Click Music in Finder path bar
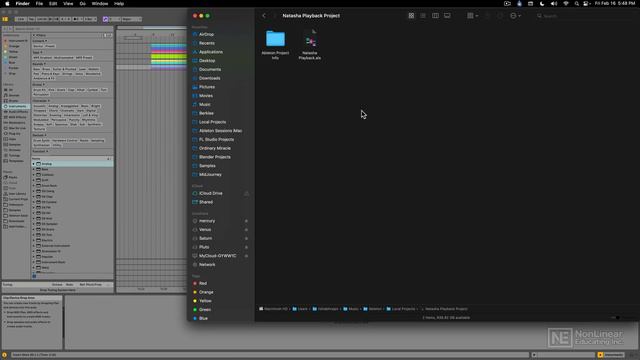Image resolution: width=640 pixels, height=360 pixels. coord(351,309)
